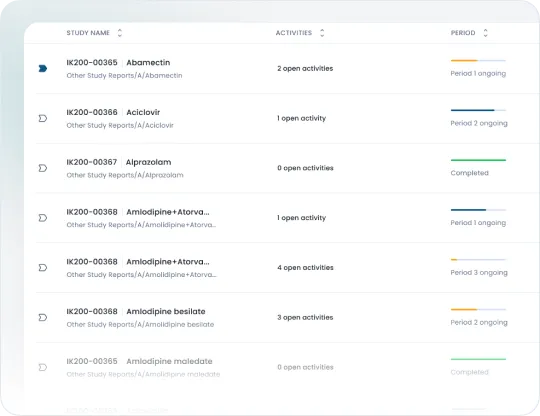
Task: Toggle tag icon for row with 4 open activities
Action: pyautogui.click(x=43, y=268)
